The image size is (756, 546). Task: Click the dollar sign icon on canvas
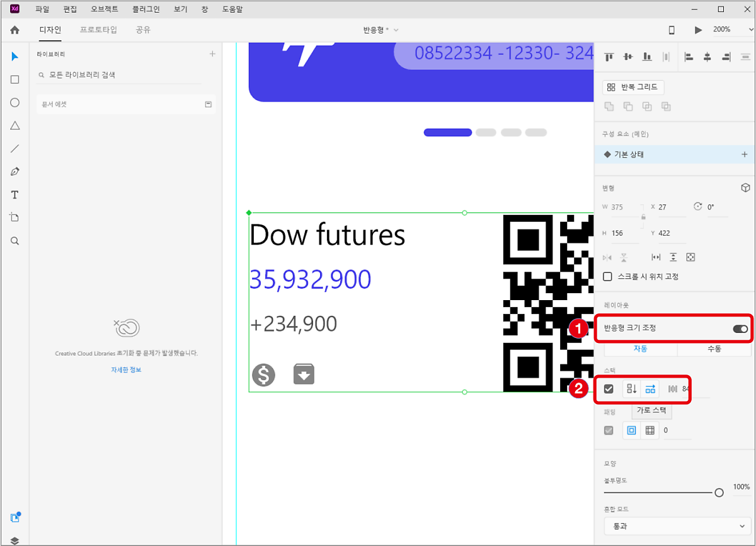pos(264,375)
